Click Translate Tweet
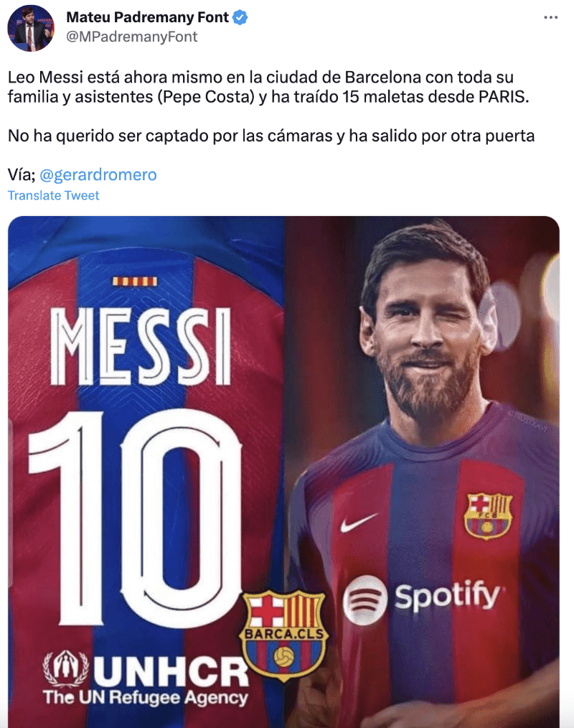The height and width of the screenshot is (728, 574). coord(53,195)
